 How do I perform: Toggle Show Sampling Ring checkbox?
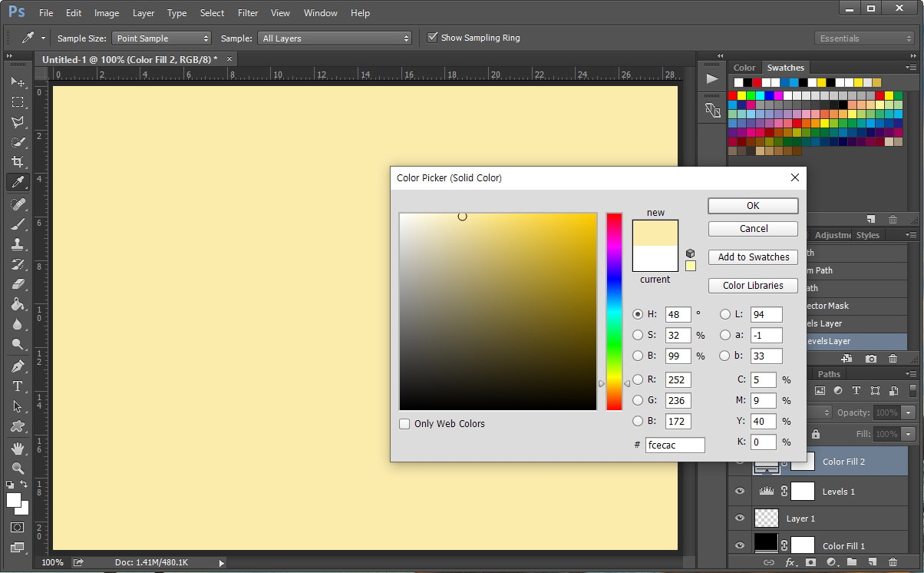coord(433,38)
